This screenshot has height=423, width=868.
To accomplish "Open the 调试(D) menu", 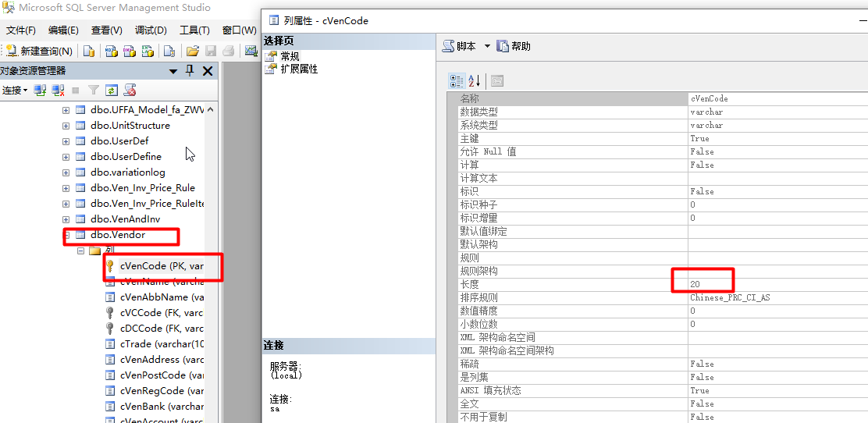I will click(151, 30).
